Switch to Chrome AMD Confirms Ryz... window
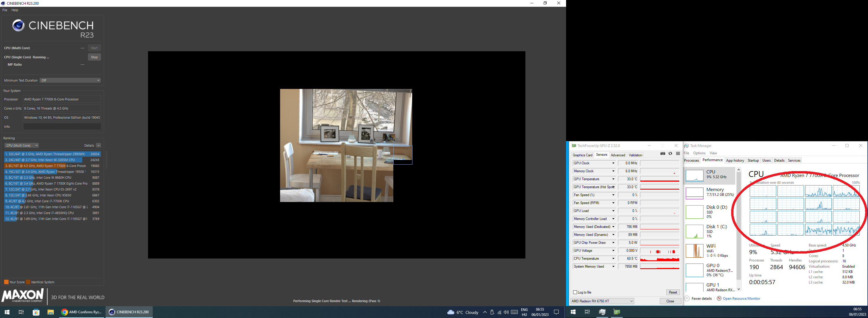The image size is (868, 318). [82, 312]
